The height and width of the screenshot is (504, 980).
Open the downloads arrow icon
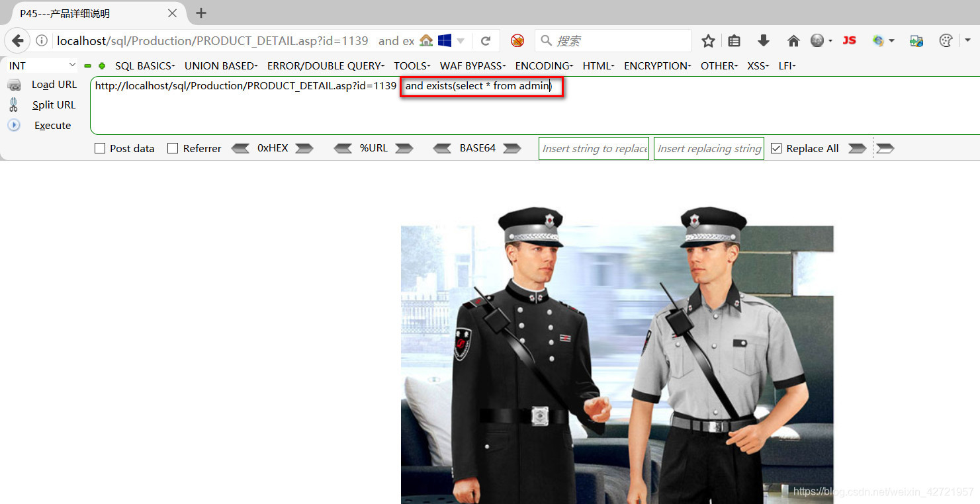(x=764, y=41)
